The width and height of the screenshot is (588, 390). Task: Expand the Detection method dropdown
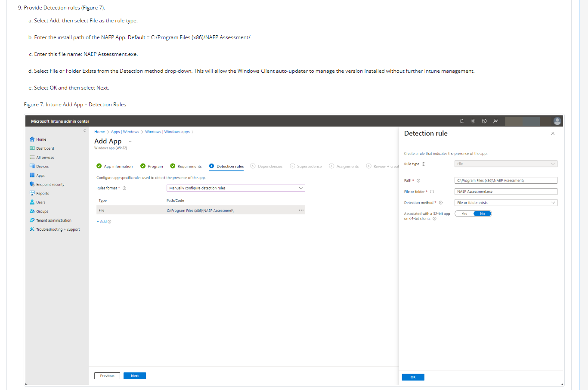pos(505,203)
